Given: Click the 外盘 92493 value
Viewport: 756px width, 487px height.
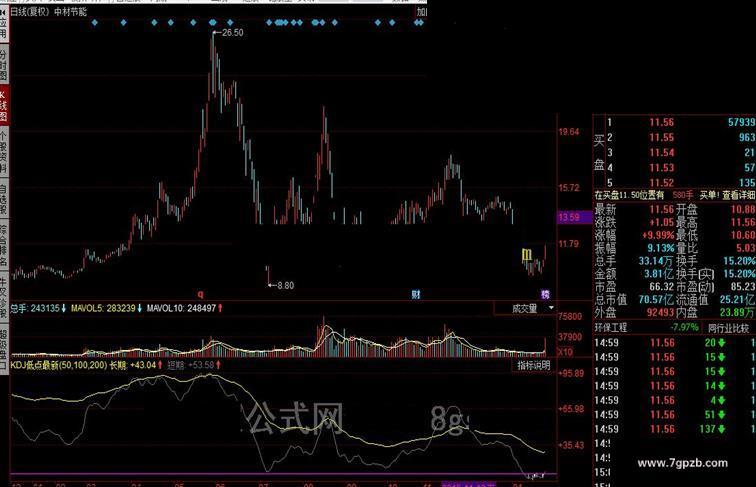Looking at the screenshot, I should [x=660, y=312].
